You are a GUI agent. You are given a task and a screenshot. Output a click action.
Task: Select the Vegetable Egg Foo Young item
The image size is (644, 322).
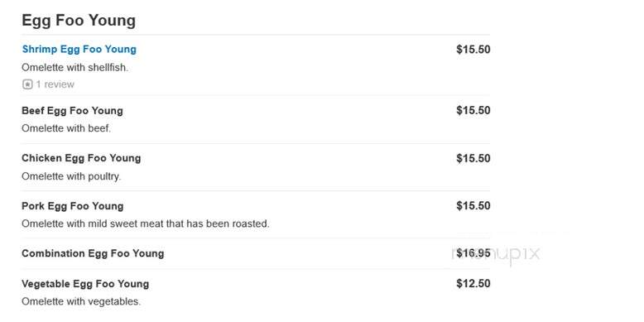click(x=85, y=284)
